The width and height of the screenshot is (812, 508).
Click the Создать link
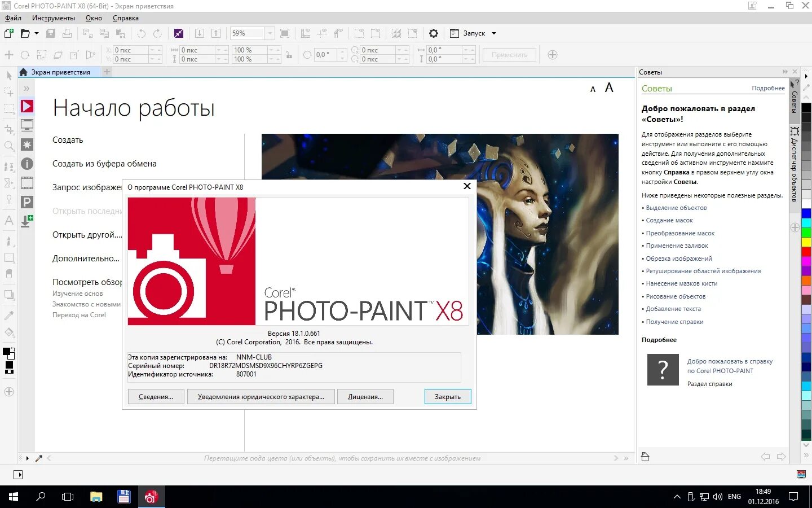click(68, 140)
